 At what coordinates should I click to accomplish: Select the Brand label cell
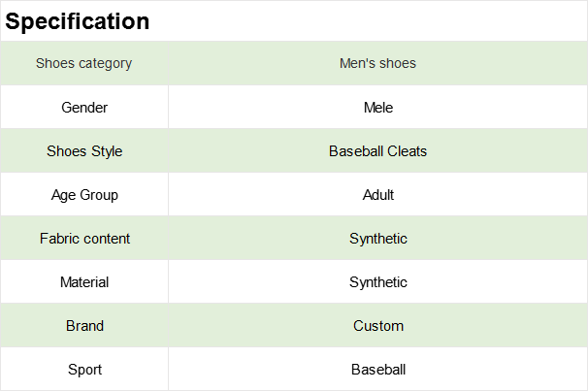pyautogui.click(x=84, y=326)
